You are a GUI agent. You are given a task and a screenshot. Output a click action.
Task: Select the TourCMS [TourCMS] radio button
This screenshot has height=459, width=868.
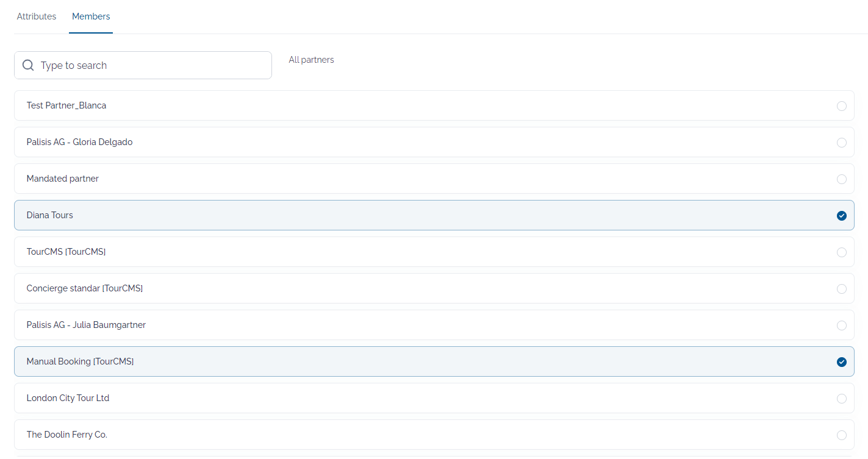(842, 252)
